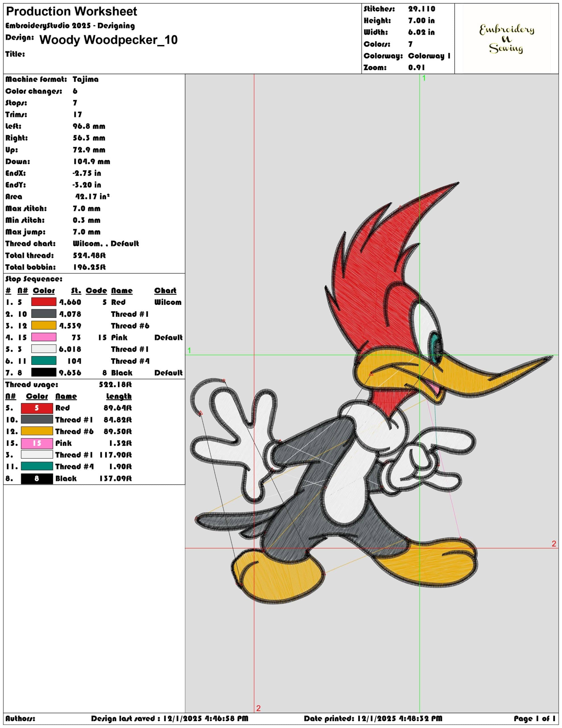Click the Code column header in Stop Sequence
562x728 pixels.
click(x=96, y=291)
